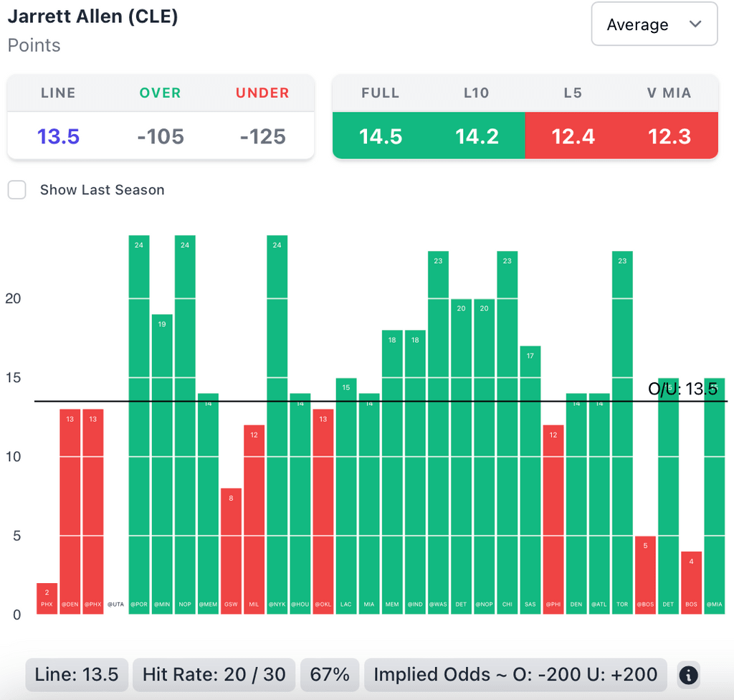Open the Average dropdown menu
734x700 pixels.
[654, 24]
